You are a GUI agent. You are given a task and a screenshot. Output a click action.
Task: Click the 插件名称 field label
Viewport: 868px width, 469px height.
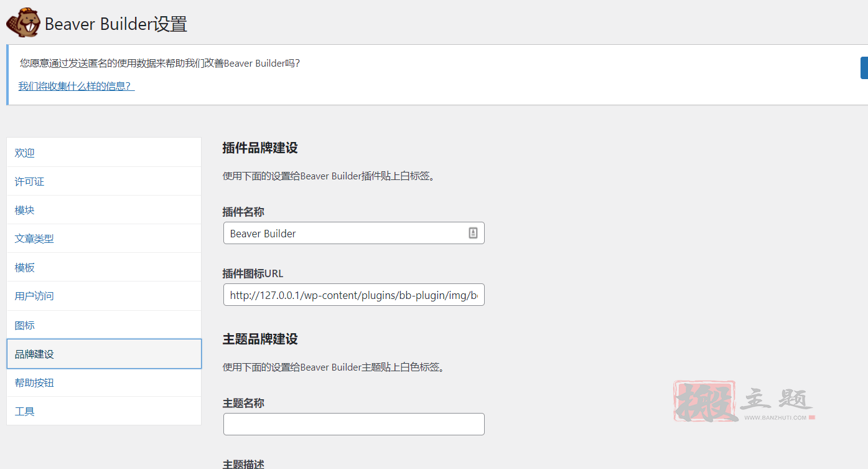coord(243,212)
